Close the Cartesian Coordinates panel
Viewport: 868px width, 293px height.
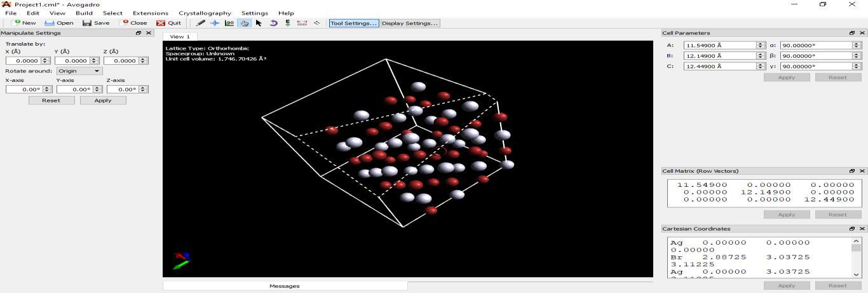(862, 229)
